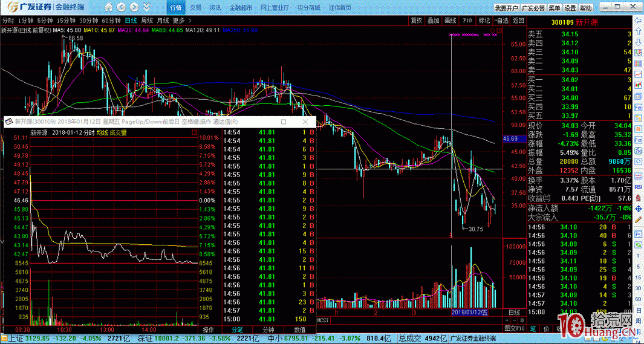This screenshot has width=644, height=344.
Task: Open the 复权 dropdown option
Action: point(417,20)
